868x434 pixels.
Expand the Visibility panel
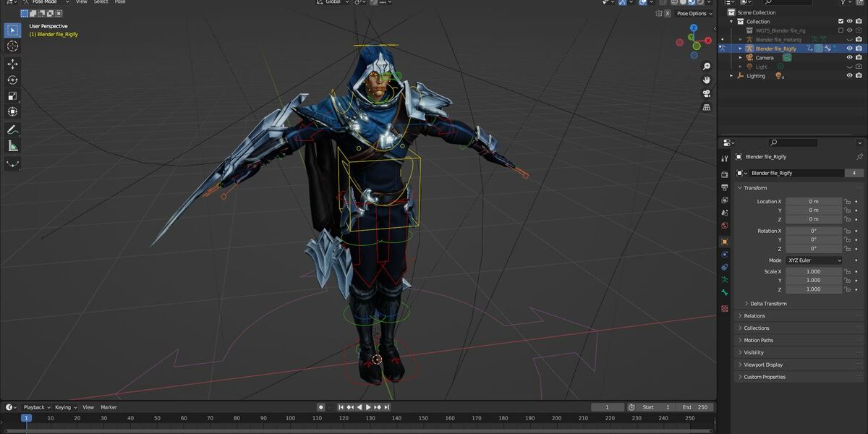pos(754,353)
